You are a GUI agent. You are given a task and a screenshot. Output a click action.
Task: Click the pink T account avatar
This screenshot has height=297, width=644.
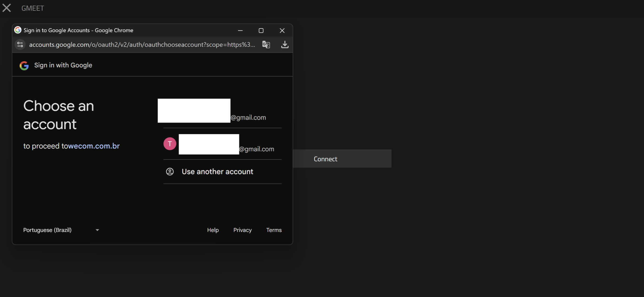[170, 144]
